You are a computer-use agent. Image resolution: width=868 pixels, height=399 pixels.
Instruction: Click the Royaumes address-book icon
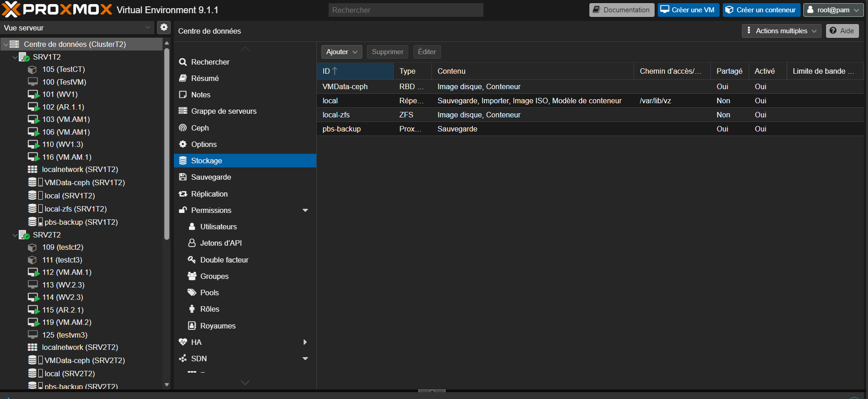pyautogui.click(x=192, y=326)
